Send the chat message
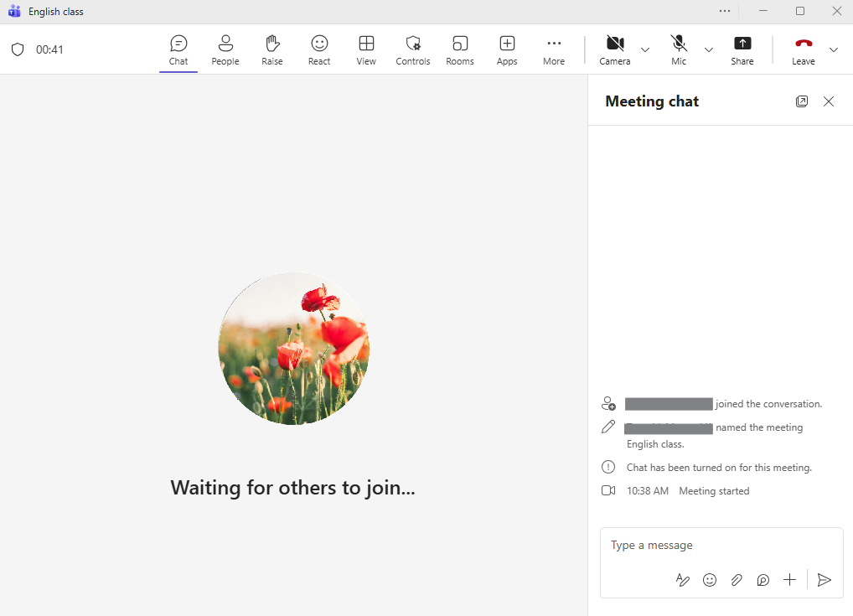Screen dimensions: 853x616 point(825,580)
